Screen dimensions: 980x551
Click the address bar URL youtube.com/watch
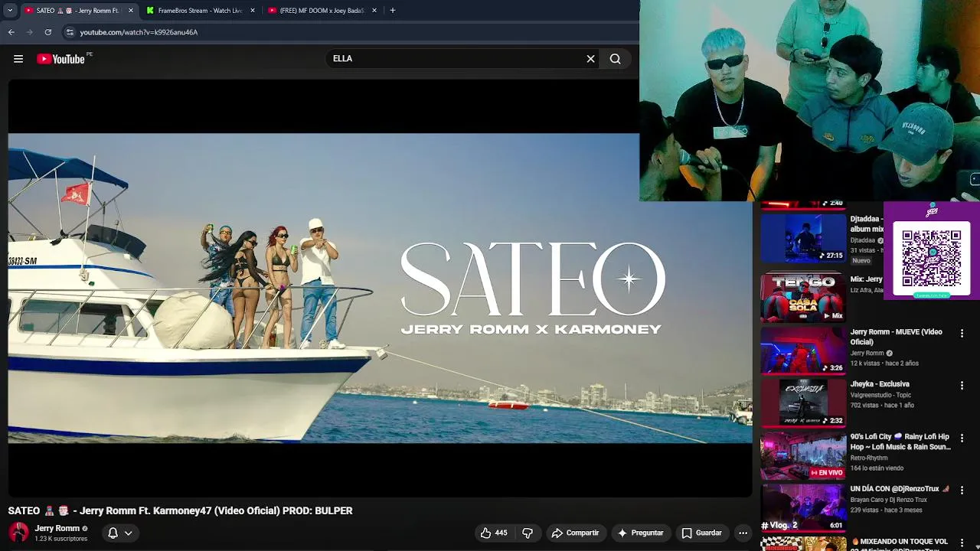(x=139, y=32)
